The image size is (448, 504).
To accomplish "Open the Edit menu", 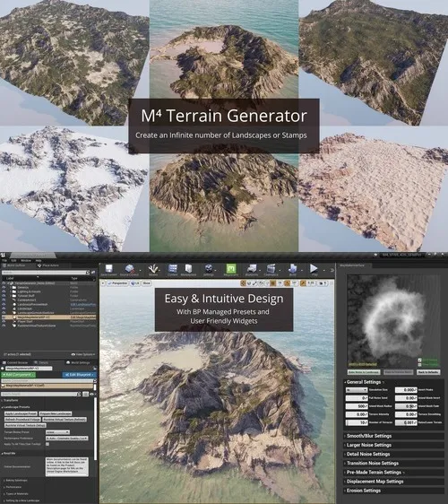I will coord(13,260).
